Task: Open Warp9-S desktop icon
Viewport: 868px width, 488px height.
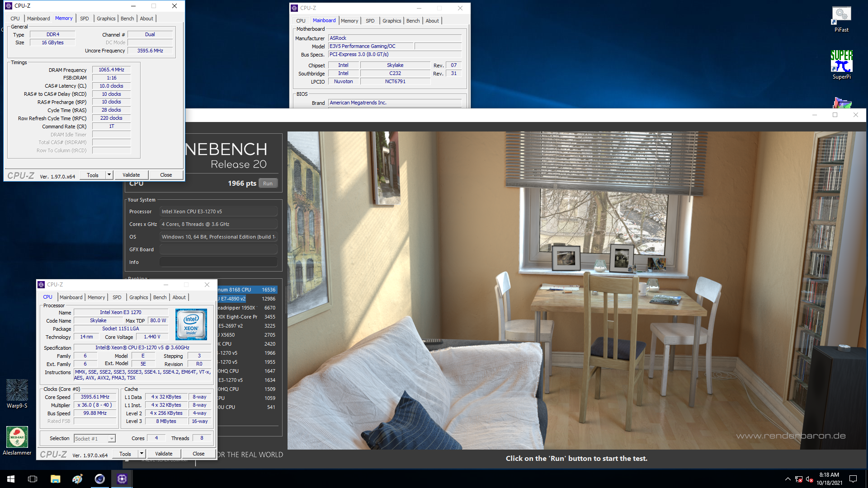Action: 17,394
